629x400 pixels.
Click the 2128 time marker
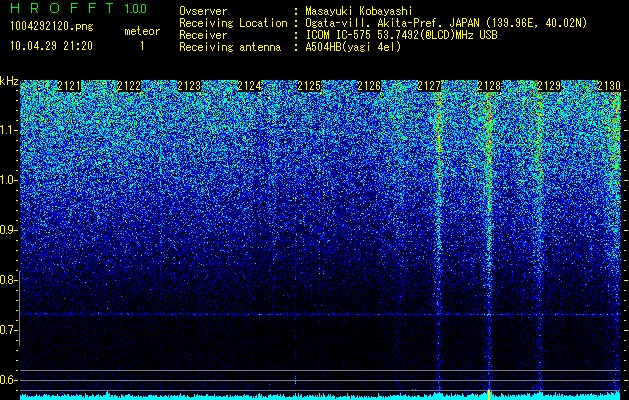click(x=489, y=86)
